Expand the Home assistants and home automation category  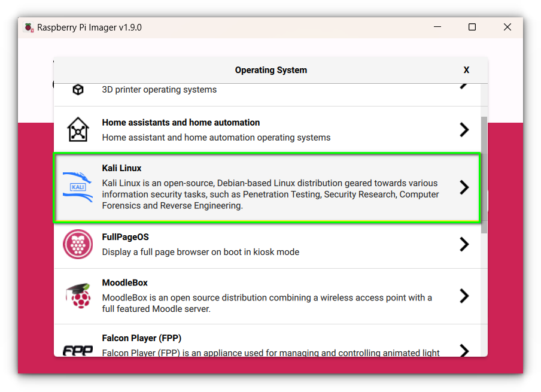click(464, 130)
